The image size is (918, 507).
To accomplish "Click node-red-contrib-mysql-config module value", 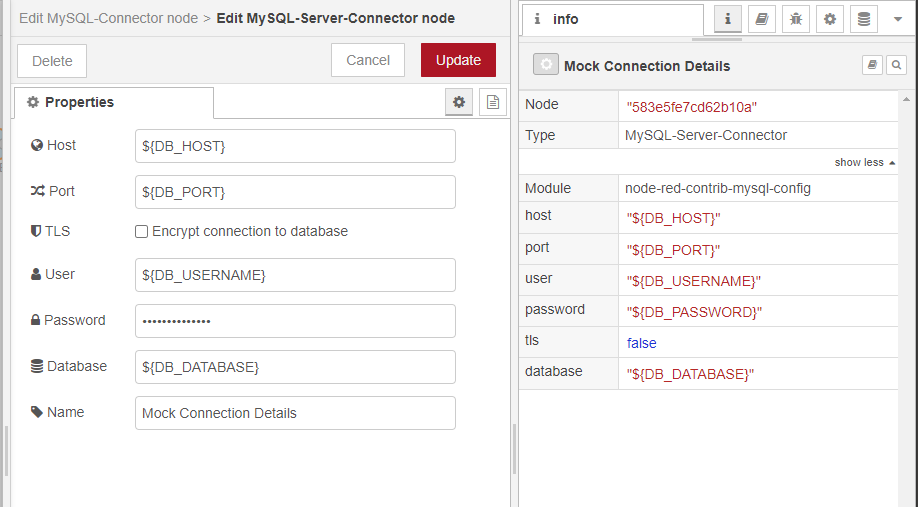I will tap(718, 189).
